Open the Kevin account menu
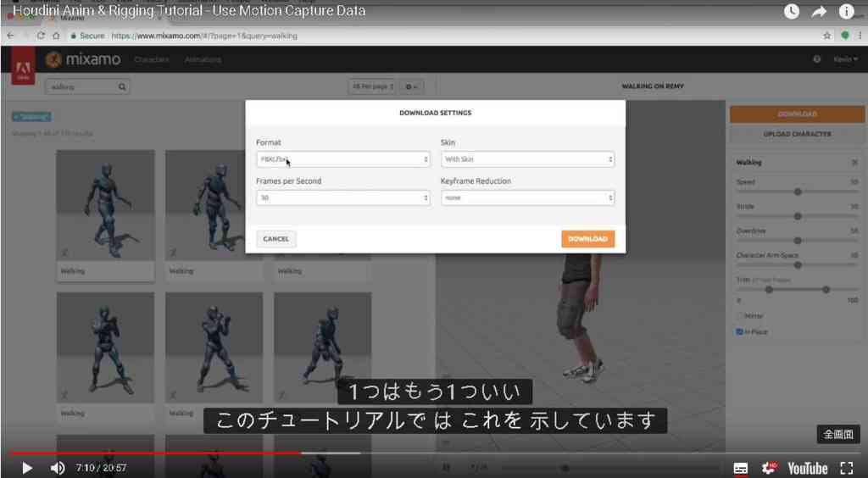Viewport: 868px width, 478px height. (x=846, y=59)
